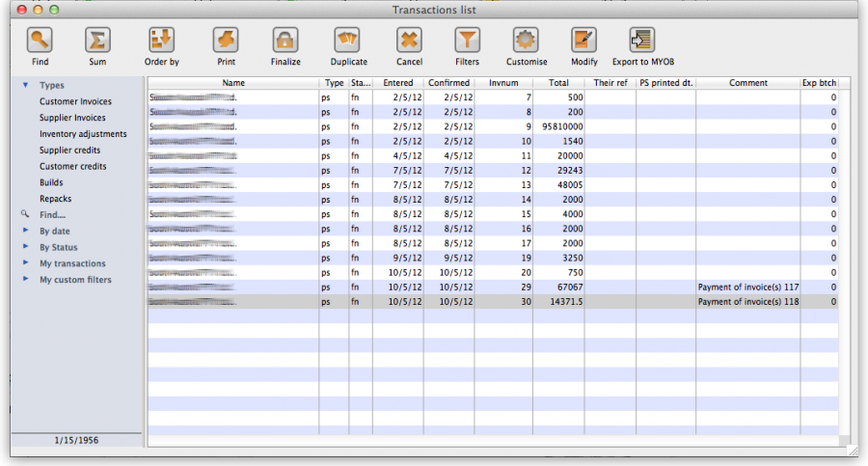
Task: Click the Find magnifier toolbar icon
Action: (x=40, y=41)
